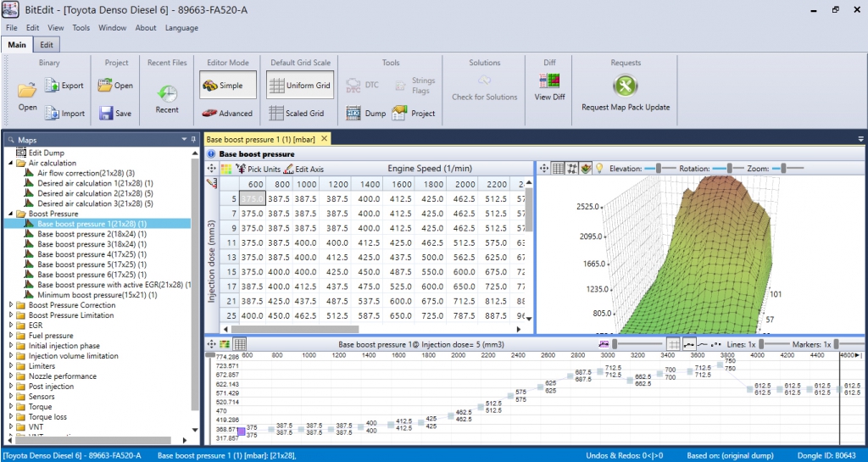
Task: Adjust the 3D Rotation slider
Action: pyautogui.click(x=727, y=168)
